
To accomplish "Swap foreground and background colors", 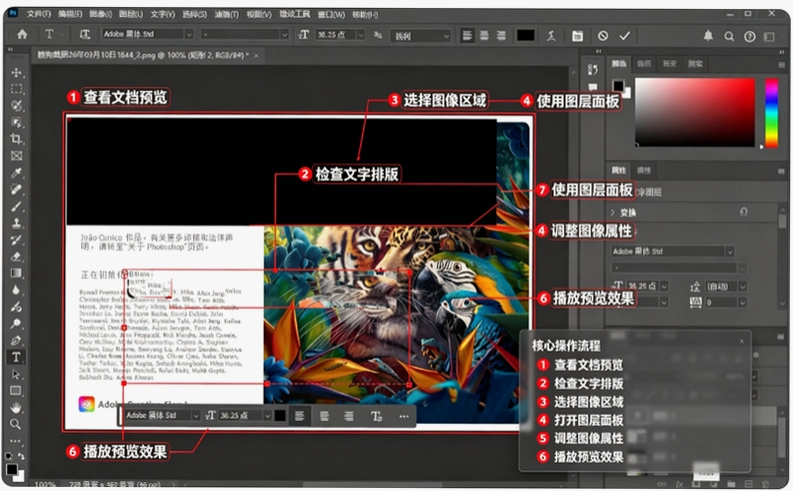I will click(x=21, y=457).
